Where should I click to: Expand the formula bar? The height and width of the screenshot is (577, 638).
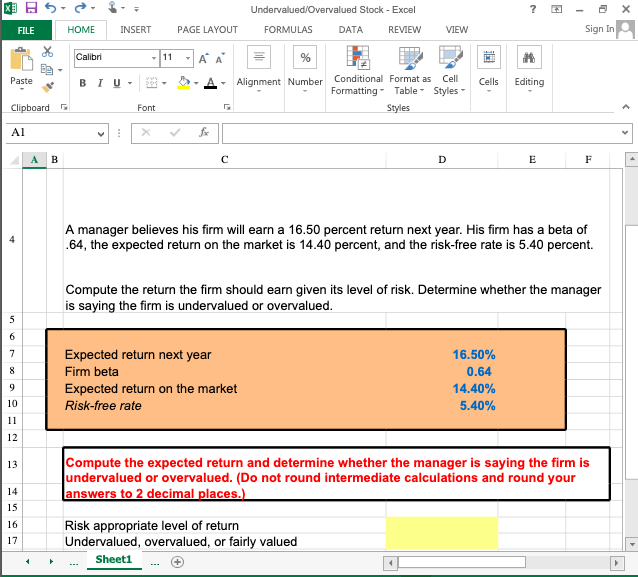pos(625,132)
